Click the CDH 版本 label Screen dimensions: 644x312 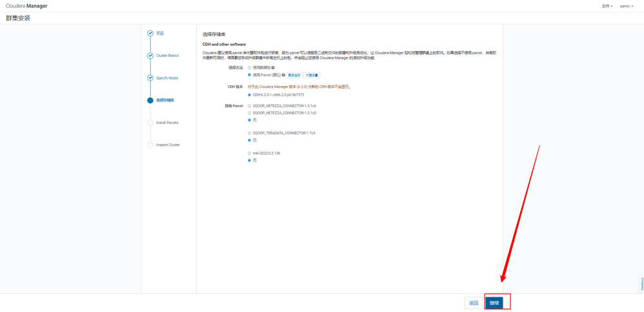tap(236, 87)
